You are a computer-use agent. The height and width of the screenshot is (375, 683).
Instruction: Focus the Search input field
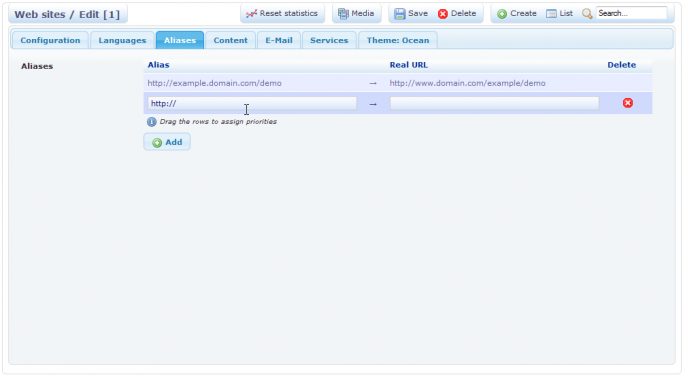[631, 14]
